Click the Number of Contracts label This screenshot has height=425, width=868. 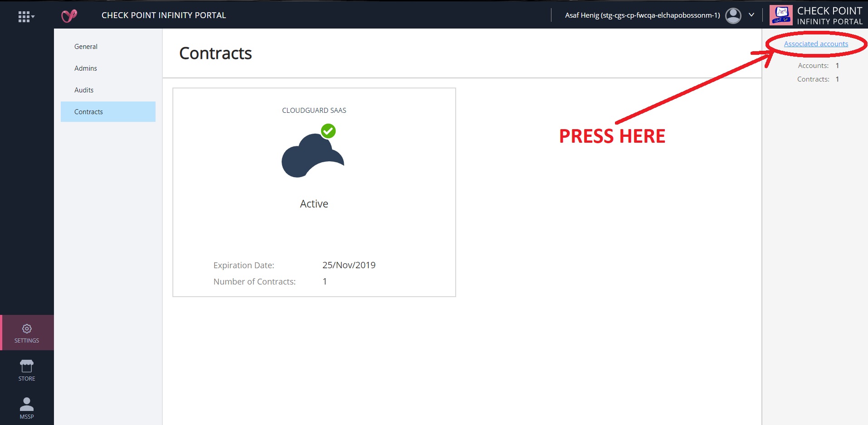[x=254, y=282]
